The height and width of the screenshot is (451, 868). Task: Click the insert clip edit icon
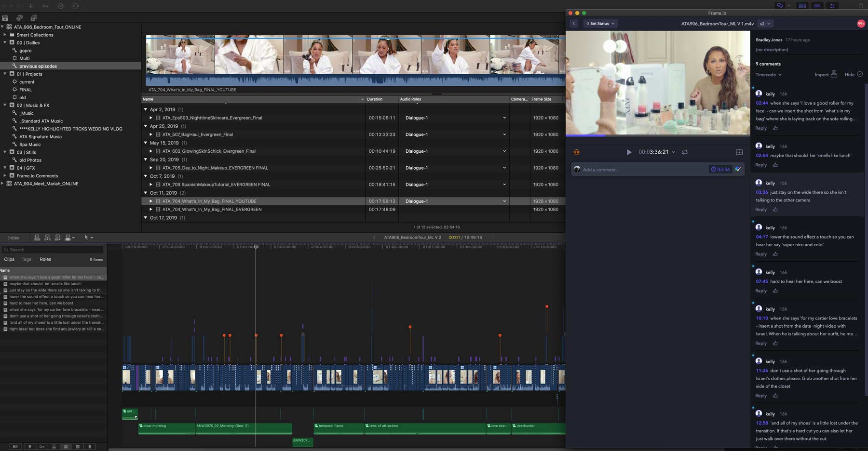click(47, 238)
